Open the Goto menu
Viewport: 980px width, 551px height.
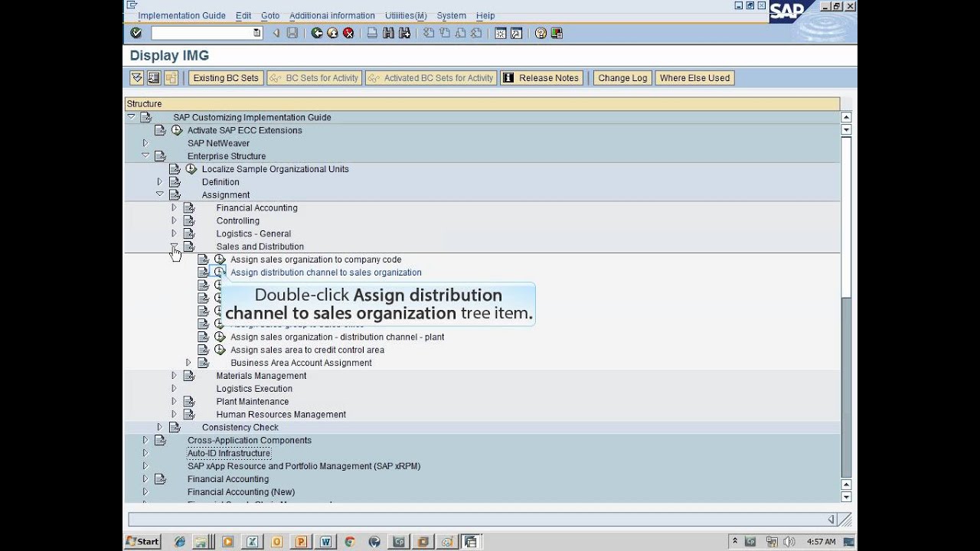tap(270, 15)
